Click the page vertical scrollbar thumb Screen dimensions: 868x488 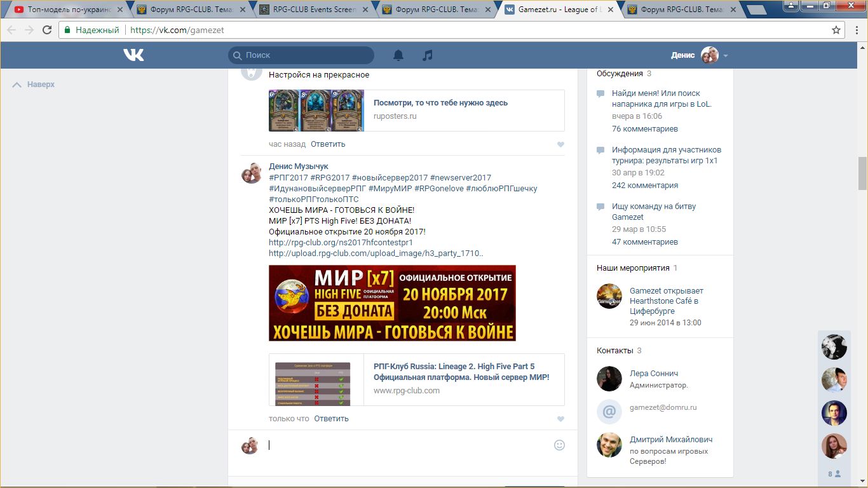[x=862, y=173]
